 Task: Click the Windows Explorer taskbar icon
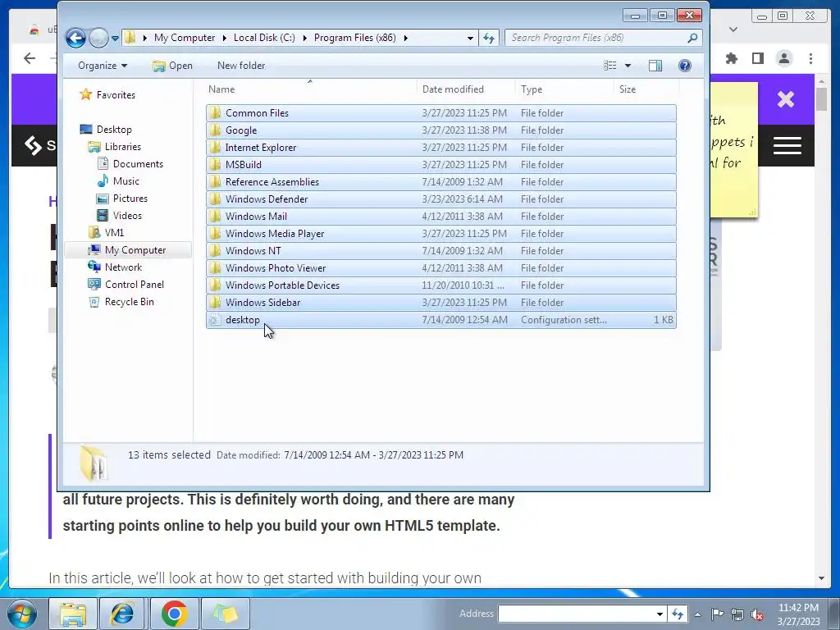(73, 614)
